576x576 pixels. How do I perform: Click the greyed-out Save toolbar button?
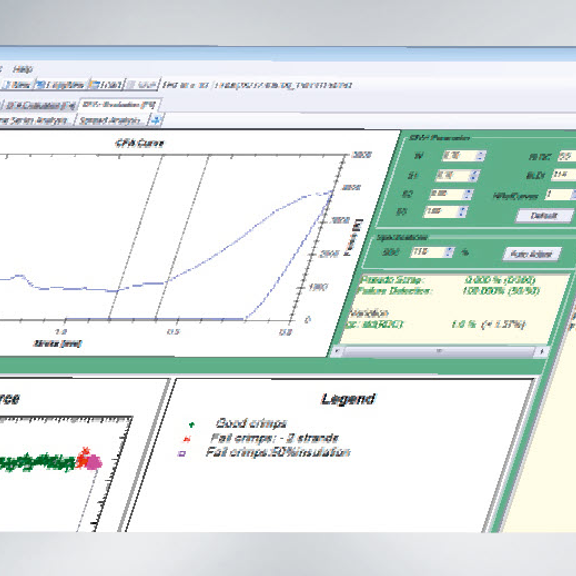[142, 85]
